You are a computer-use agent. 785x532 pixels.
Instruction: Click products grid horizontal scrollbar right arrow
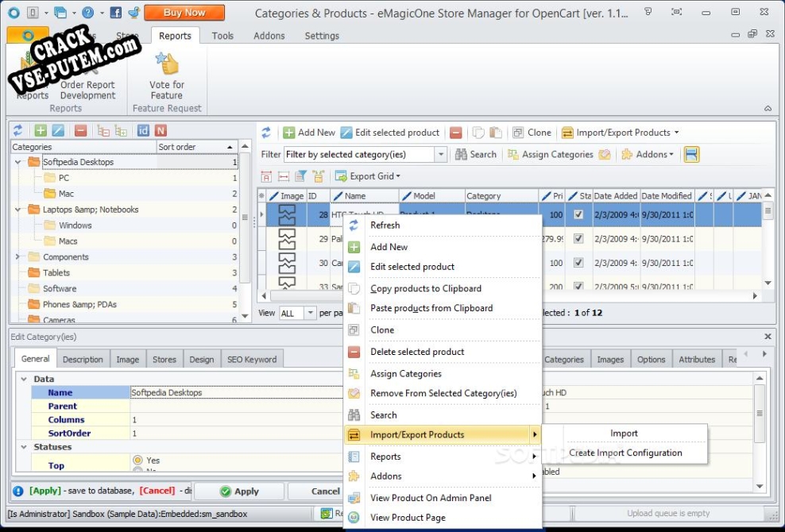pyautogui.click(x=755, y=296)
